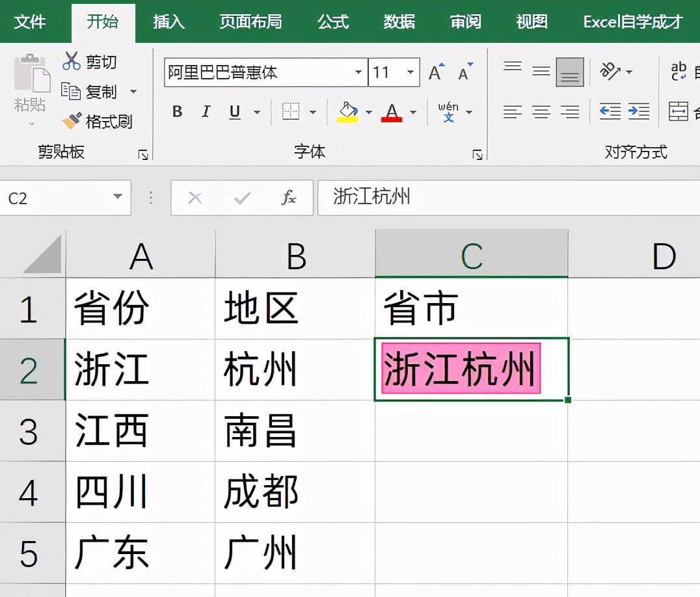Select column B header
The image size is (700, 597).
point(295,255)
